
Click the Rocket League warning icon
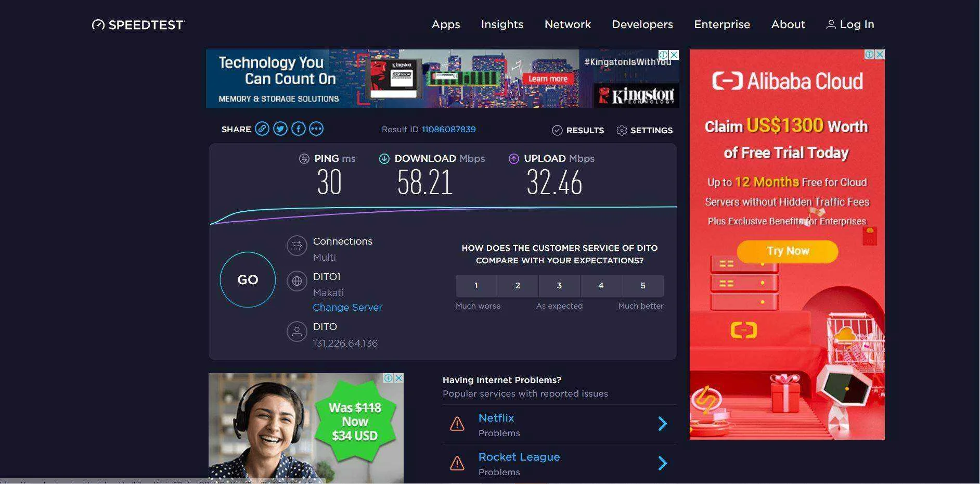457,463
